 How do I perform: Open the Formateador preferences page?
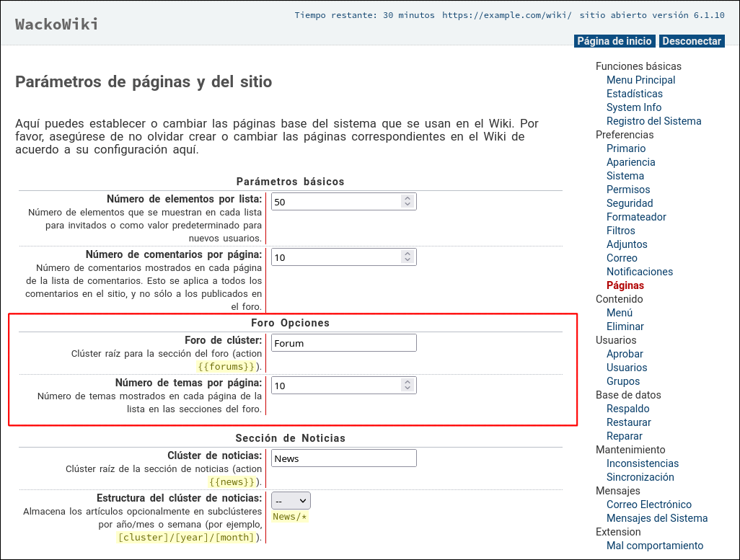coord(636,217)
